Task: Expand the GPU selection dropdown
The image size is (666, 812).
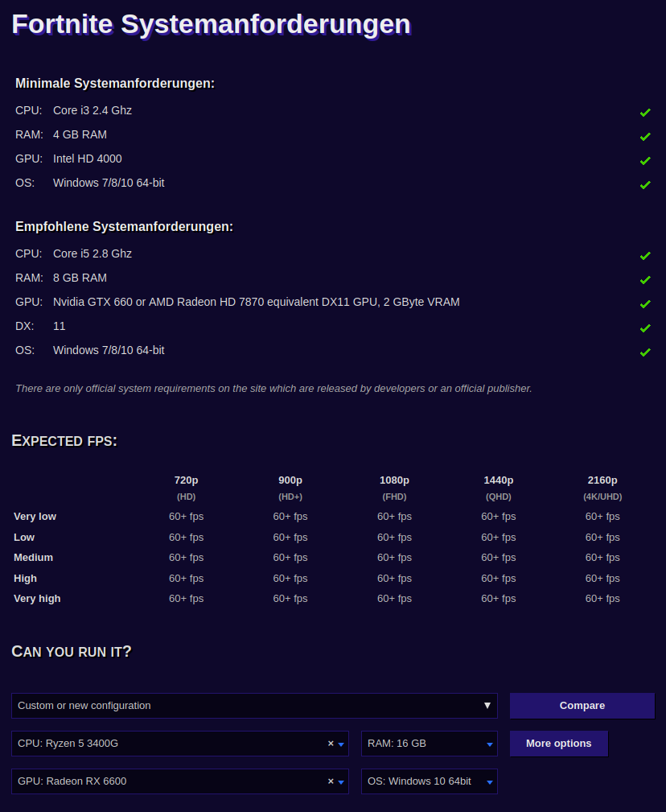Action: pos(341,781)
